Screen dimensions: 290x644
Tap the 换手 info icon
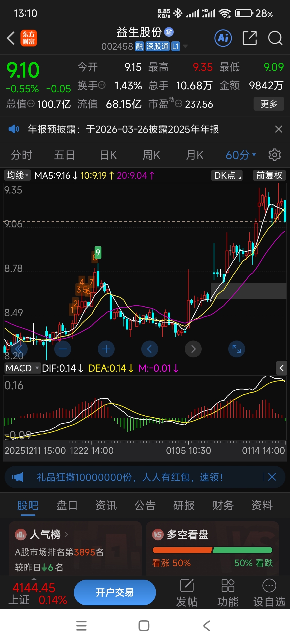[102, 85]
